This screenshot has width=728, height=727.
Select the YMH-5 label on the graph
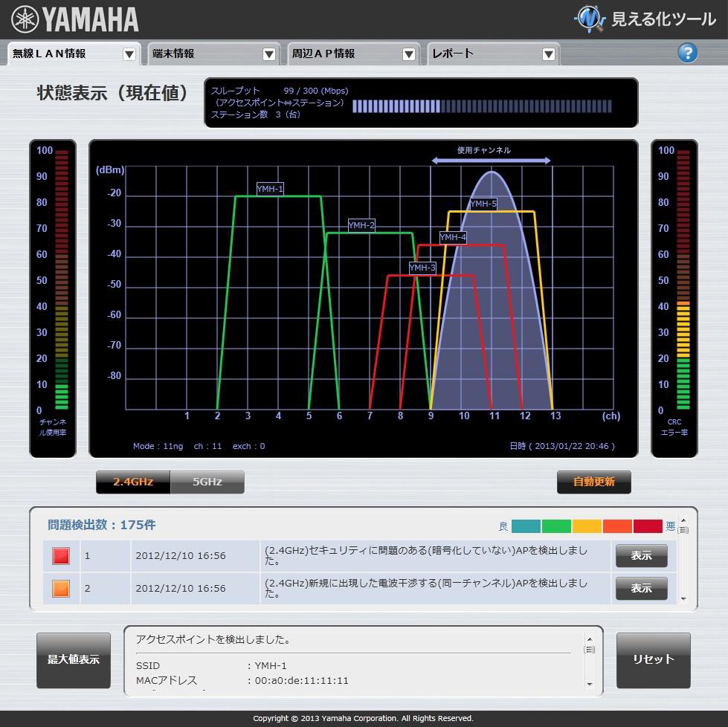tap(483, 204)
